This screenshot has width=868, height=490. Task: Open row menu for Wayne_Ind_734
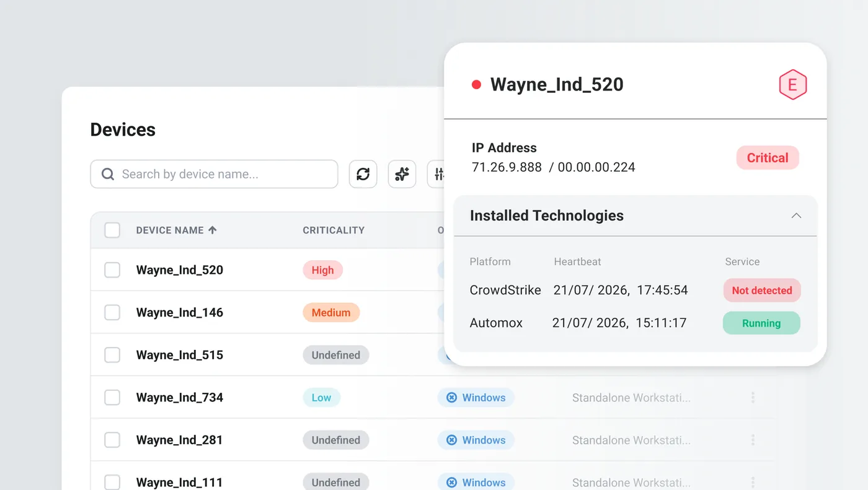point(753,398)
